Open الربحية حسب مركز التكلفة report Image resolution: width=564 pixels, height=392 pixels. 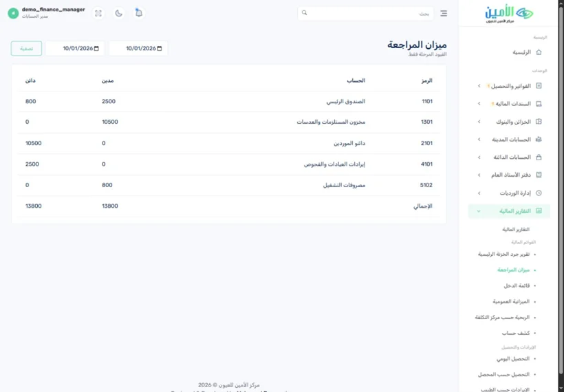[502, 317]
